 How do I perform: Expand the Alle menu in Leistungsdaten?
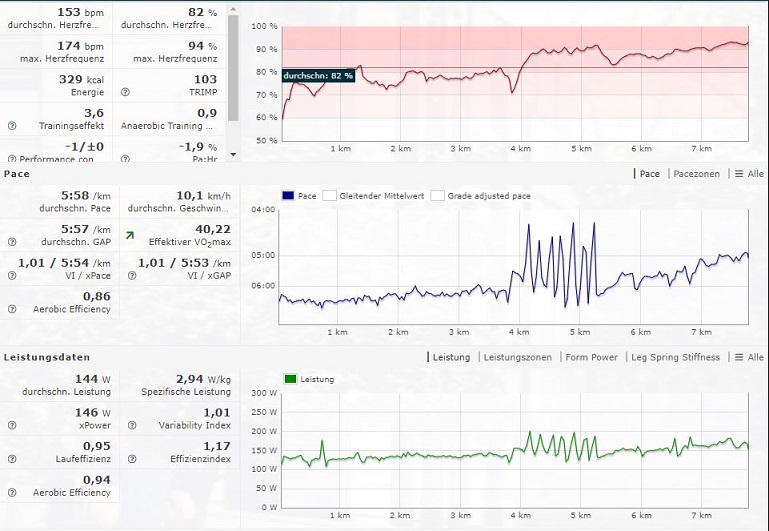click(x=749, y=357)
